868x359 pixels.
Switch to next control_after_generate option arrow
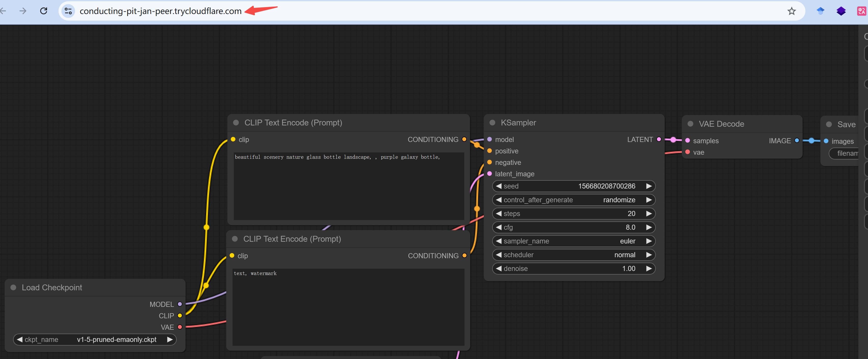pyautogui.click(x=649, y=200)
